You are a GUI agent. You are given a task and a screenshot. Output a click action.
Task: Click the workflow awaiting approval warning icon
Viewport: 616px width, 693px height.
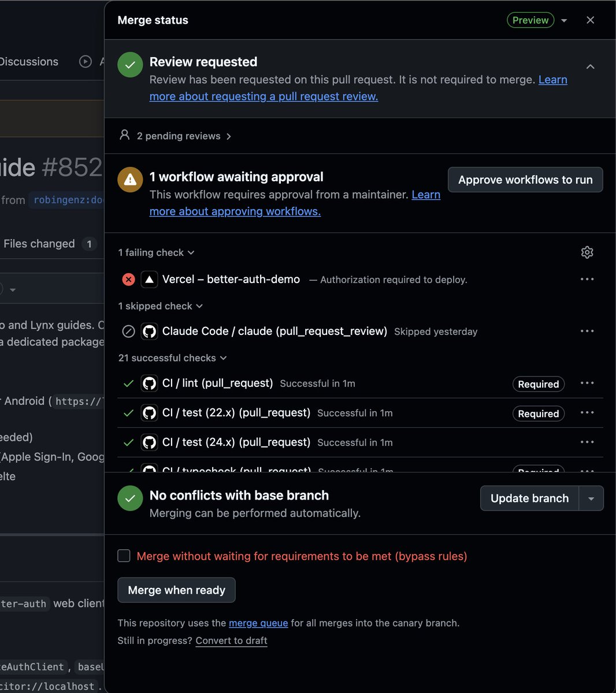pos(130,180)
